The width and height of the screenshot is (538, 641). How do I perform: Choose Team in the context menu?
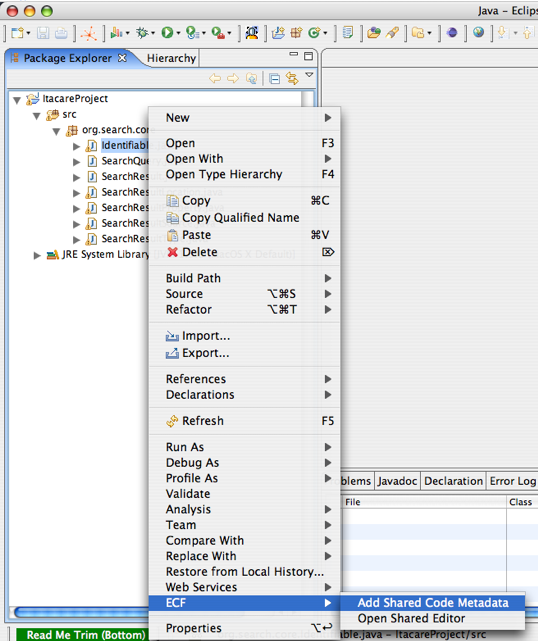tap(244, 525)
